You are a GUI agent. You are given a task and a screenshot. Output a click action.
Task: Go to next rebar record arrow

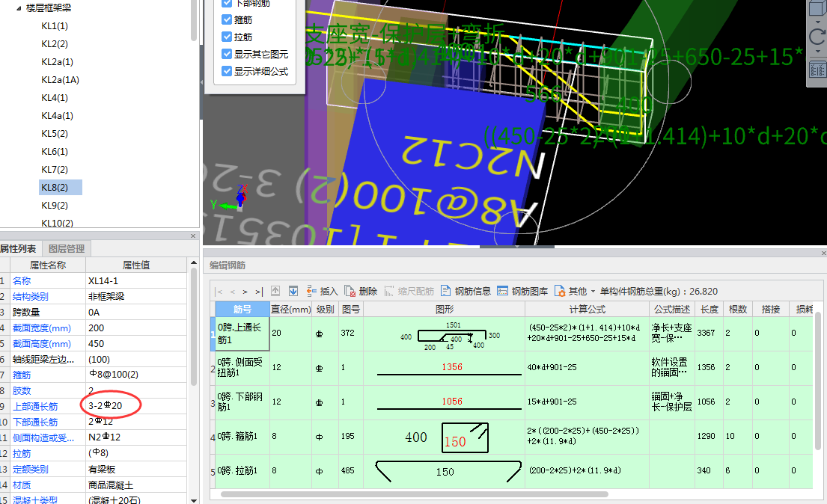point(245,292)
